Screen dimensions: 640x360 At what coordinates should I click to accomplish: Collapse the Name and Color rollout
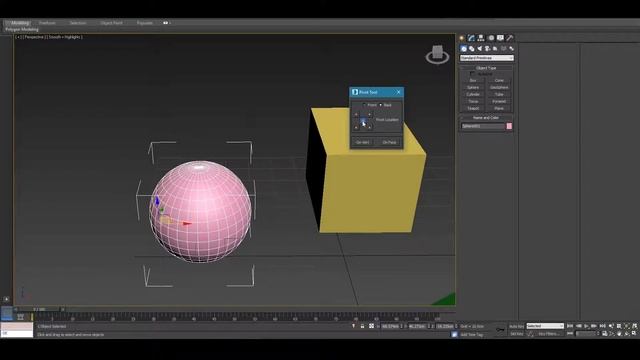486,118
